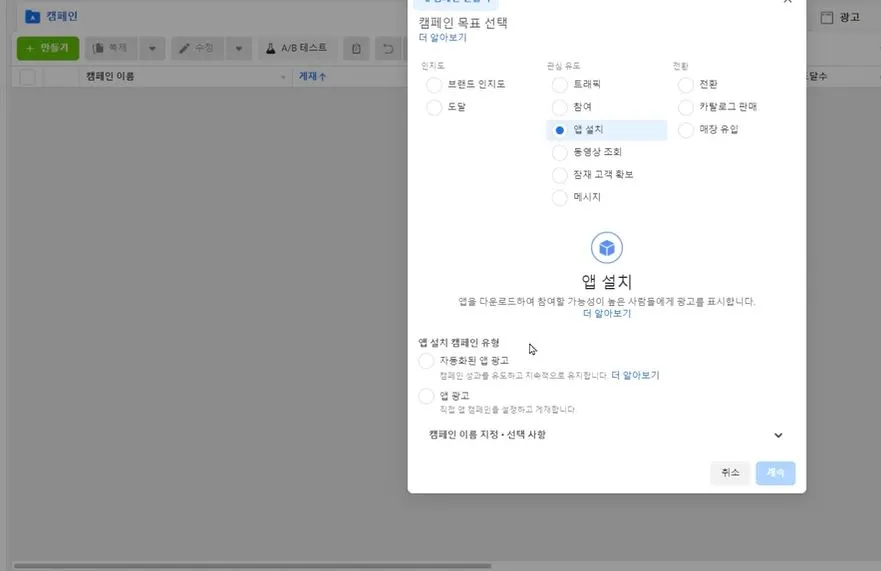Select the 브랜드 인지도 radio button

click(434, 85)
